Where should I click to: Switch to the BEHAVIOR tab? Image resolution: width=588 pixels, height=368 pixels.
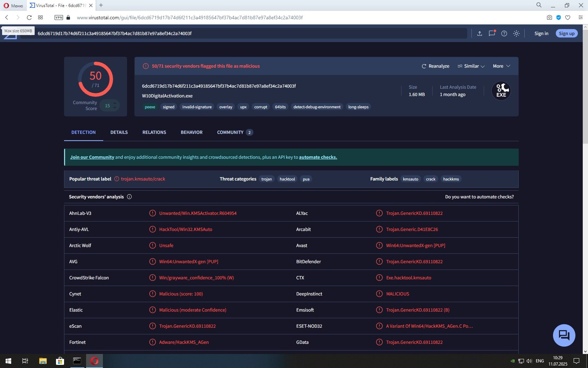(x=192, y=132)
